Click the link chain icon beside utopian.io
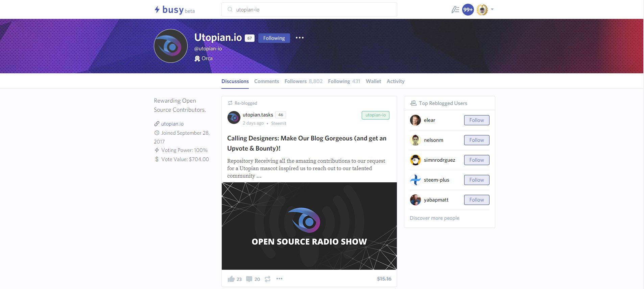This screenshot has width=644, height=289. (x=157, y=124)
